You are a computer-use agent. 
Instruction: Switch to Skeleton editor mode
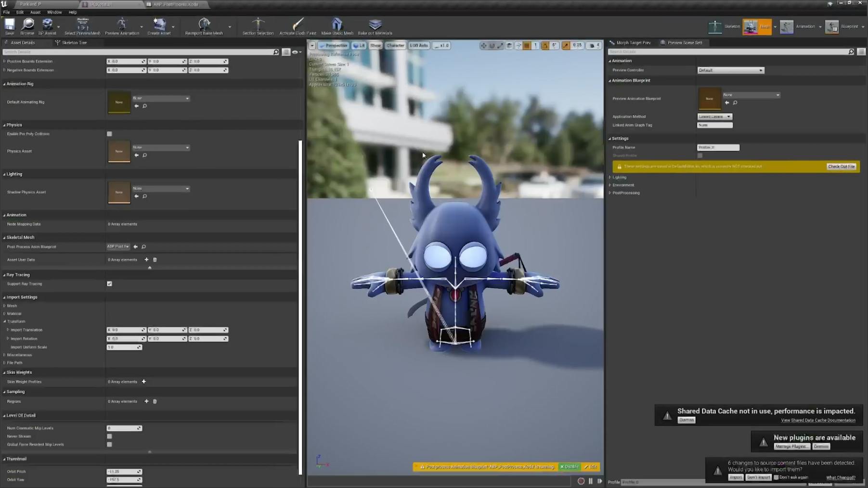pyautogui.click(x=724, y=26)
